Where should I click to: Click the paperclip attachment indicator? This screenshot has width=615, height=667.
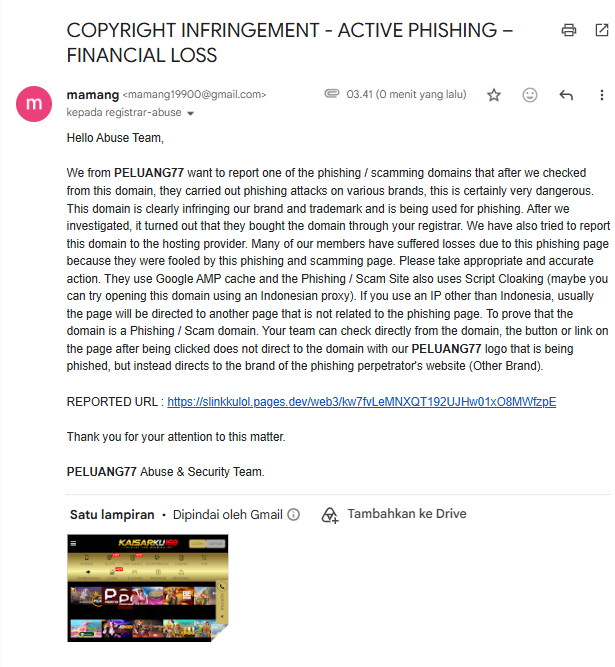click(332, 93)
